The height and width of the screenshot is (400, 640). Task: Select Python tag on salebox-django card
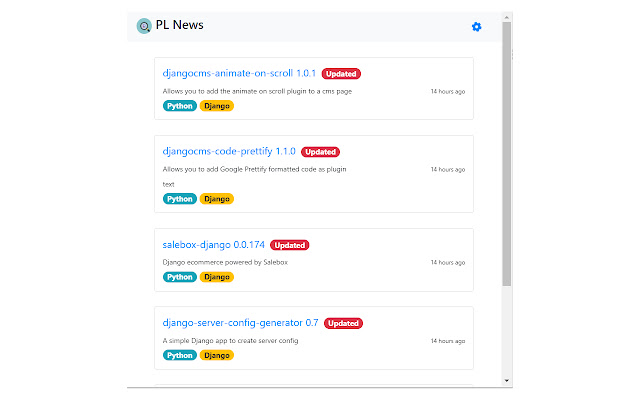[x=180, y=277]
